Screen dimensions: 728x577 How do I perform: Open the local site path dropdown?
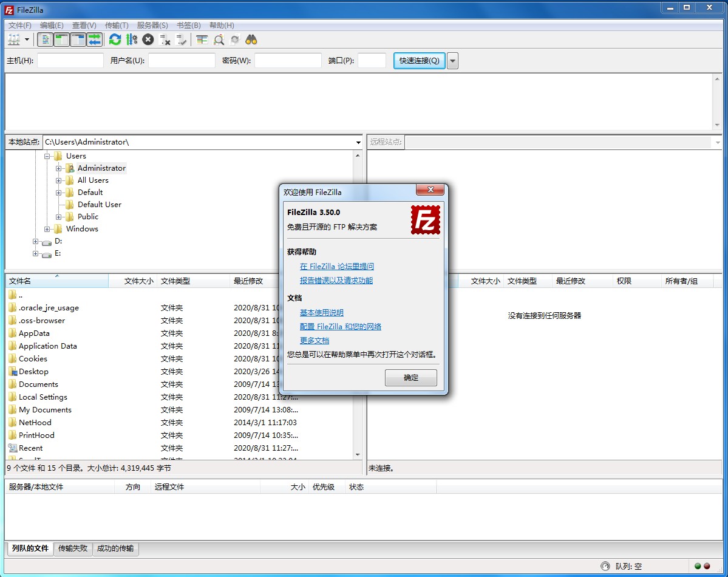358,142
